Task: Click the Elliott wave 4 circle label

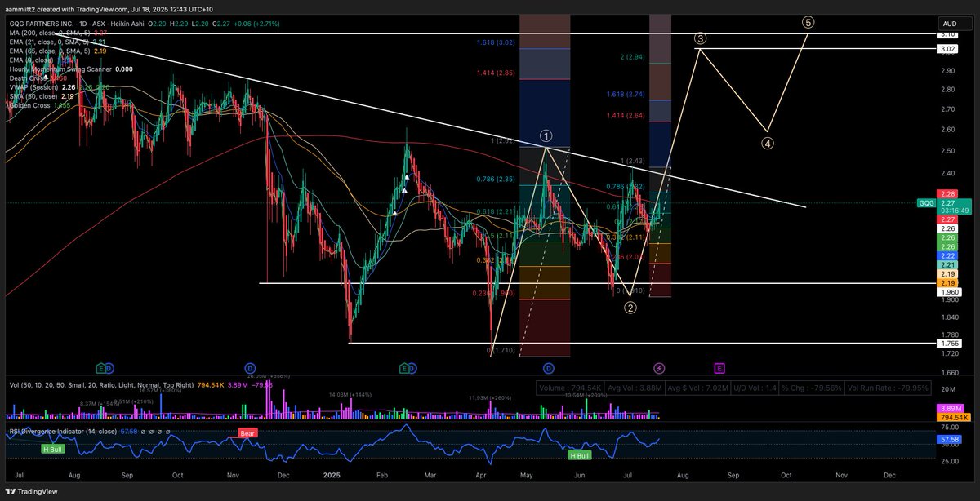Action: pyautogui.click(x=768, y=143)
